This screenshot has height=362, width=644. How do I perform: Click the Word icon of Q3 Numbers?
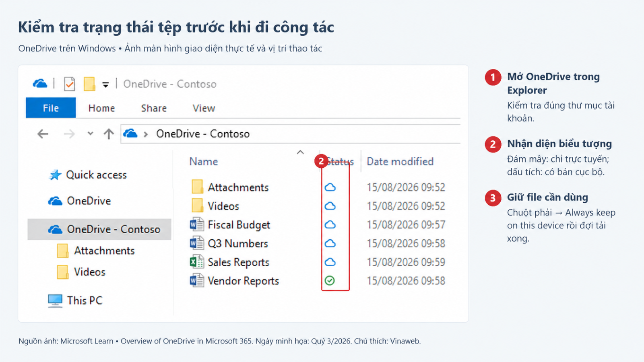(197, 243)
